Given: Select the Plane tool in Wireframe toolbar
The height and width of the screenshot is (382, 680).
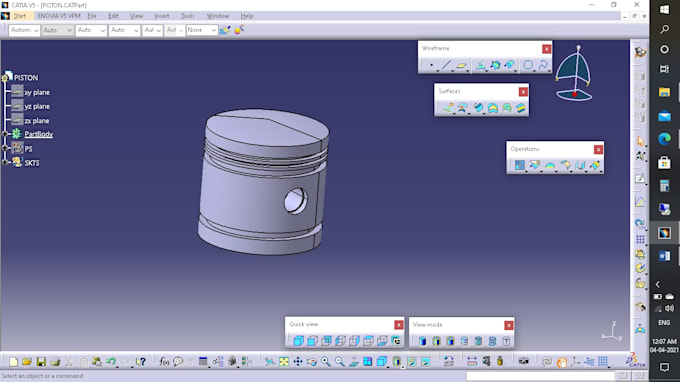Looking at the screenshot, I should pyautogui.click(x=461, y=65).
